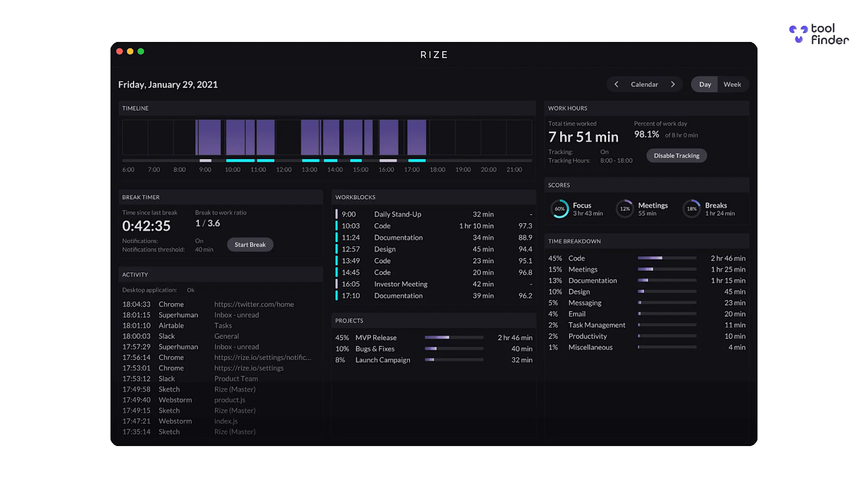Click the right chevron to view next day
This screenshot has height=488, width=868.
[673, 84]
